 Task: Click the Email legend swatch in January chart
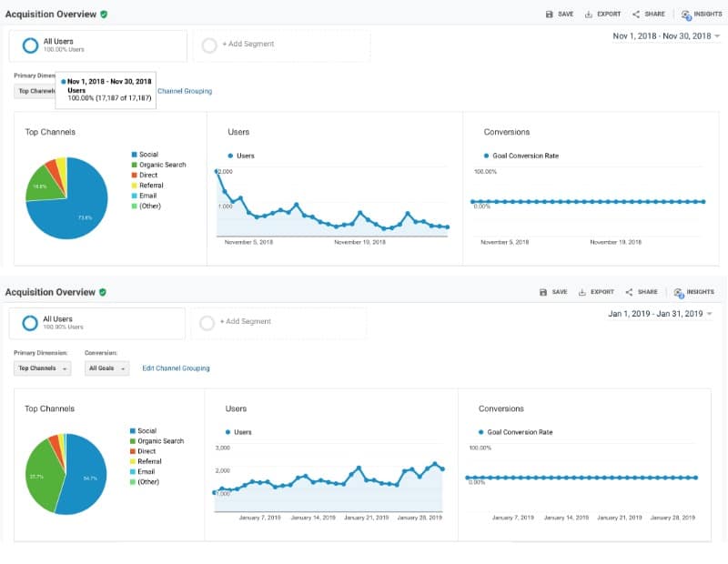[x=133, y=471]
